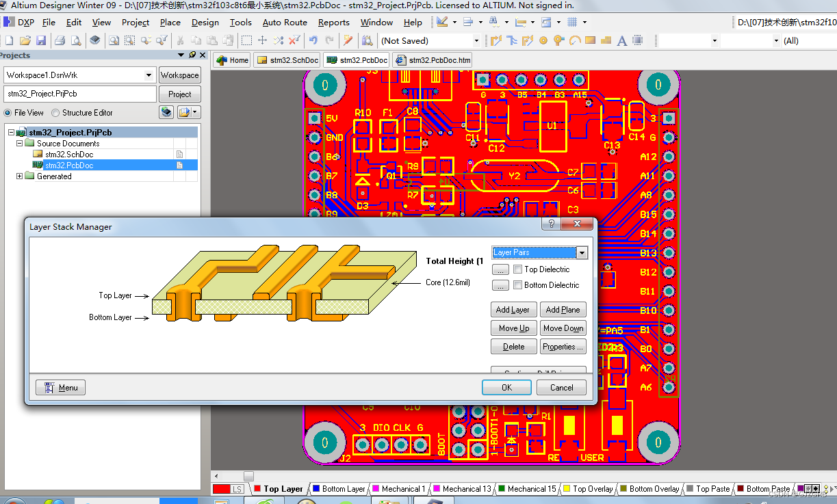
Task: Click the Undo arrow icon
Action: coord(313,40)
